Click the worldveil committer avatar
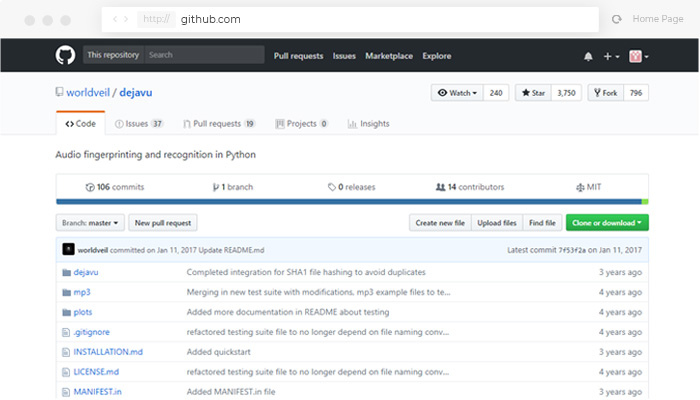700x400 pixels. pos(68,249)
